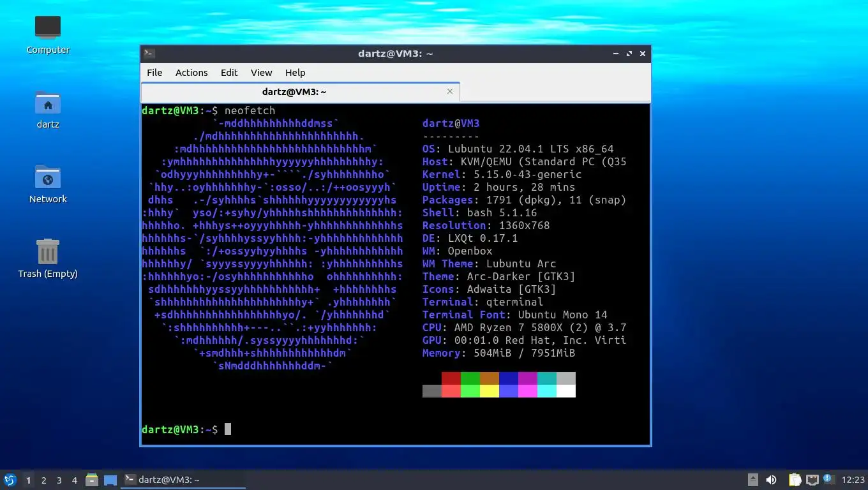Click the terminal window title bar text

(396, 54)
